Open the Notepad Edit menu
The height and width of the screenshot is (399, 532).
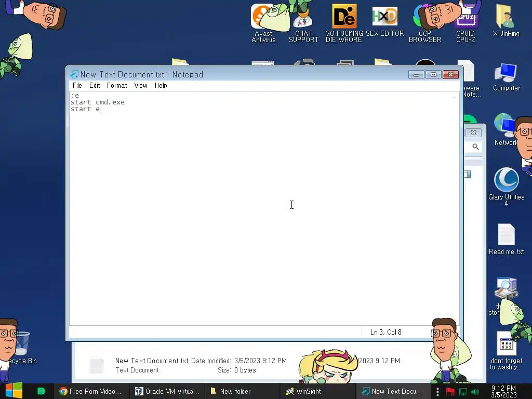pos(95,86)
